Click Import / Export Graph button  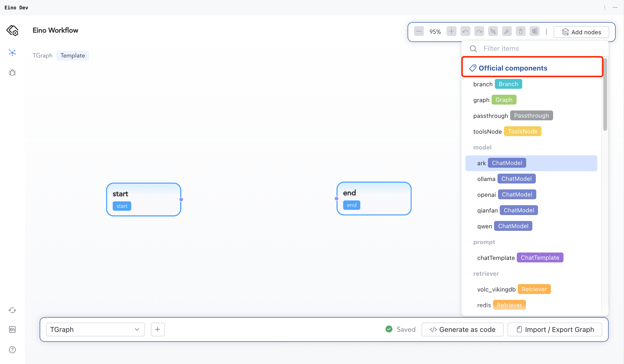555,329
